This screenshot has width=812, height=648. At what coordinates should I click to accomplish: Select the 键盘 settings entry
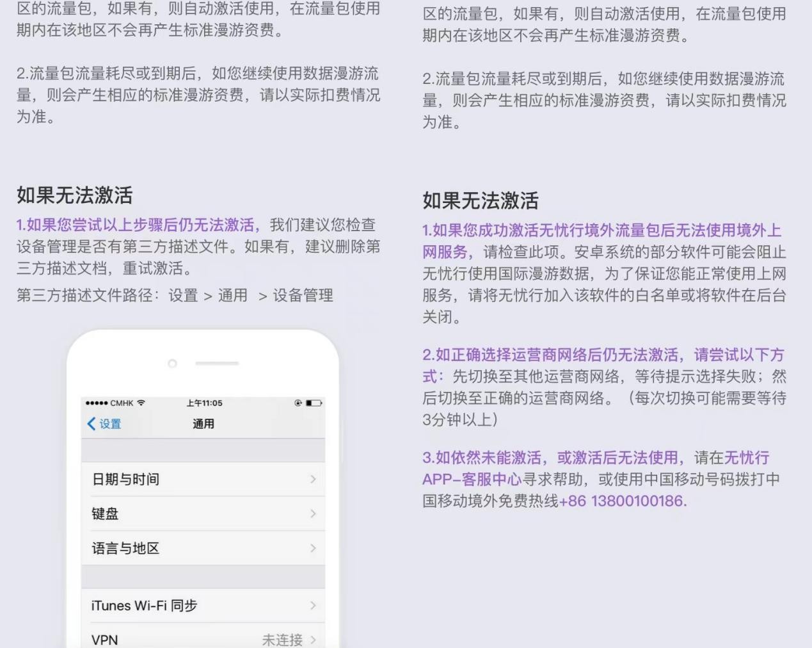point(105,514)
